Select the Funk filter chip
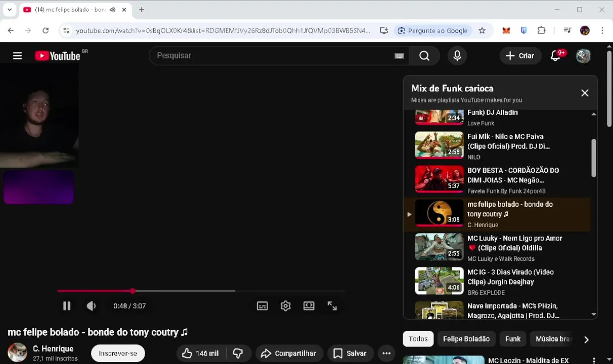The width and height of the screenshot is (613, 364). 513,339
